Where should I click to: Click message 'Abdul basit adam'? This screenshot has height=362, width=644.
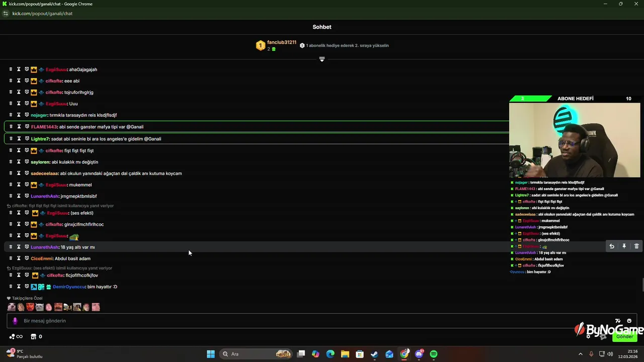(72, 258)
